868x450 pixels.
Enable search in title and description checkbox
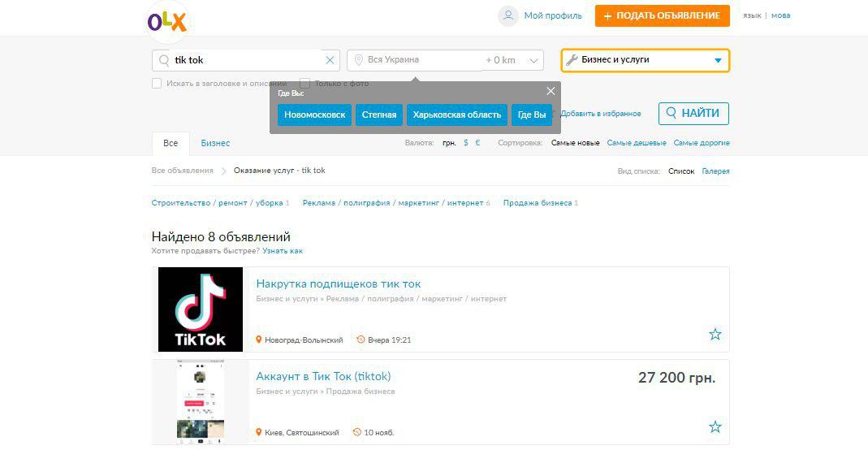click(157, 83)
